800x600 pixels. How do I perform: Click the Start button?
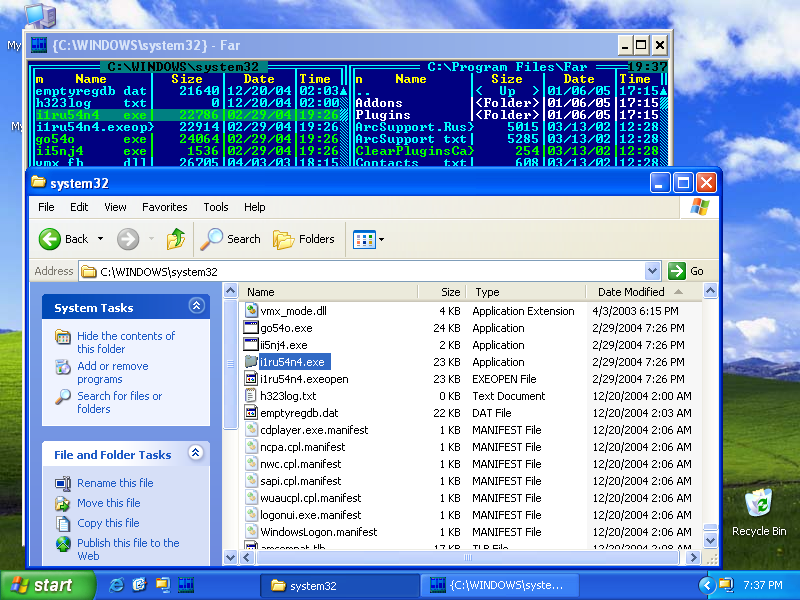tap(47, 585)
